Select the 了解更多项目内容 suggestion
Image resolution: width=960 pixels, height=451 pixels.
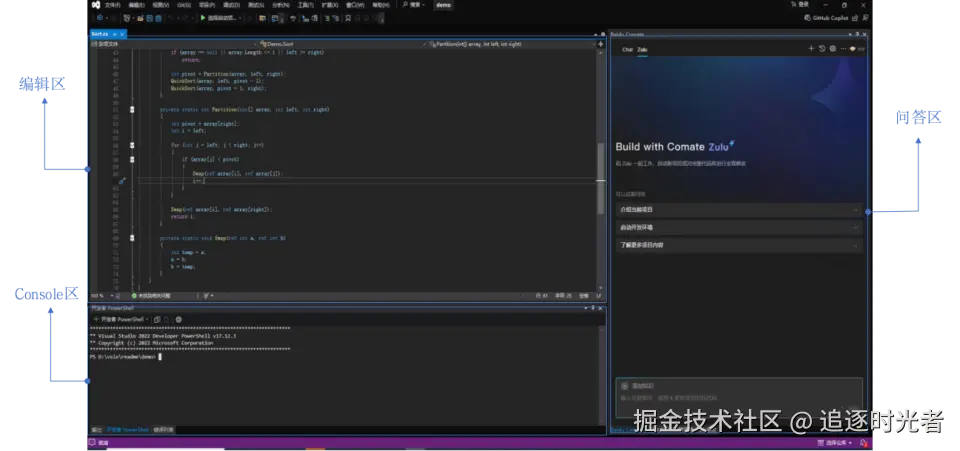click(739, 245)
